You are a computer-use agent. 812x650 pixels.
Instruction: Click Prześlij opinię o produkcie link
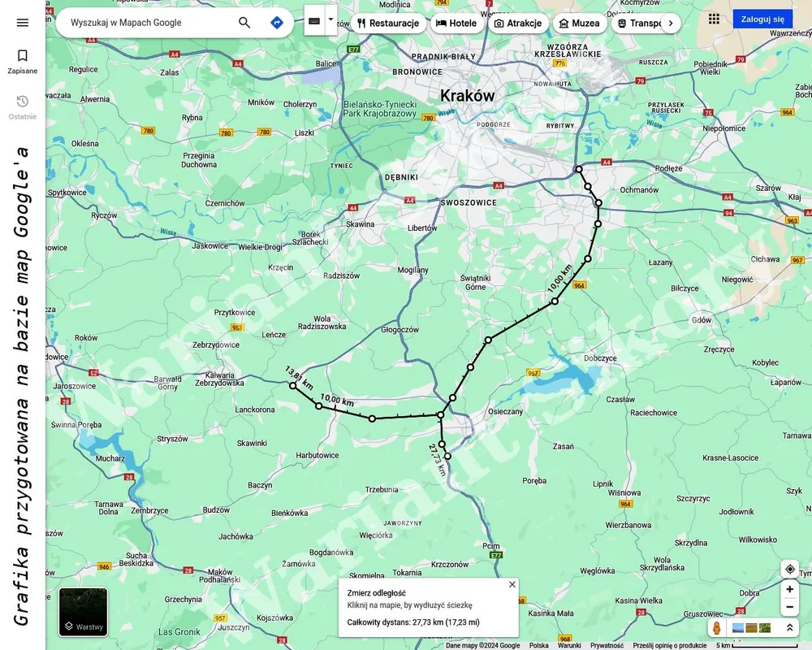pos(670,645)
